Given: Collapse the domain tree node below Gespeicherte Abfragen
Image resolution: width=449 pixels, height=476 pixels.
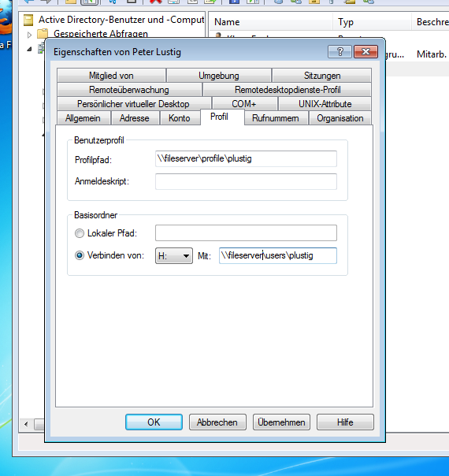Looking at the screenshot, I should pos(29,49).
